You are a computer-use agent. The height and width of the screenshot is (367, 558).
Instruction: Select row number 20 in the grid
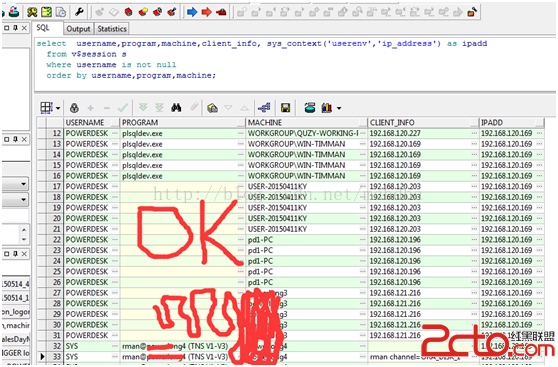55,218
